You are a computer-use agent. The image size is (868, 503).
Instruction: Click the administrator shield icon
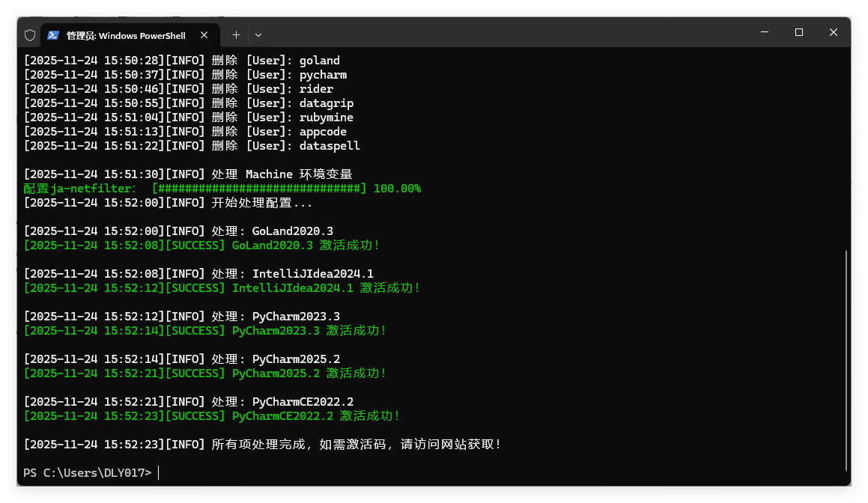pyautogui.click(x=29, y=34)
